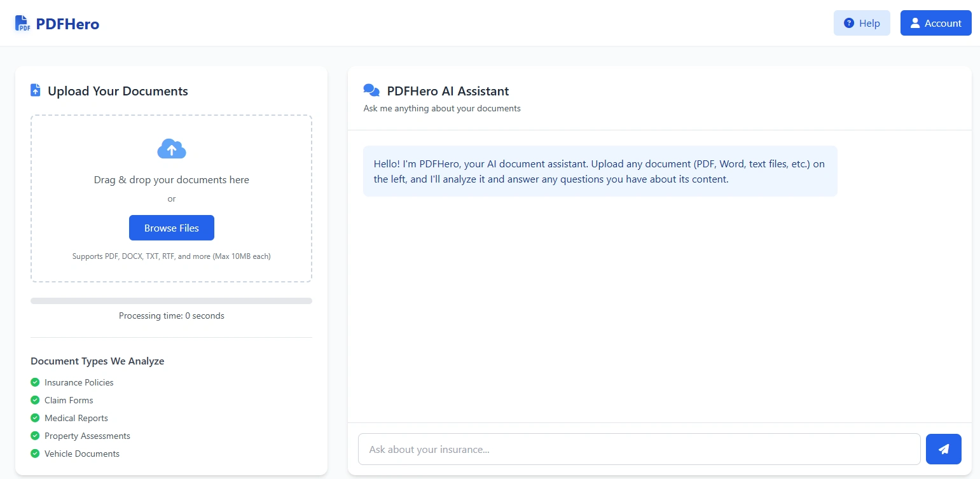The height and width of the screenshot is (479, 980).
Task: Click the paper plane send icon
Action: pyautogui.click(x=944, y=449)
